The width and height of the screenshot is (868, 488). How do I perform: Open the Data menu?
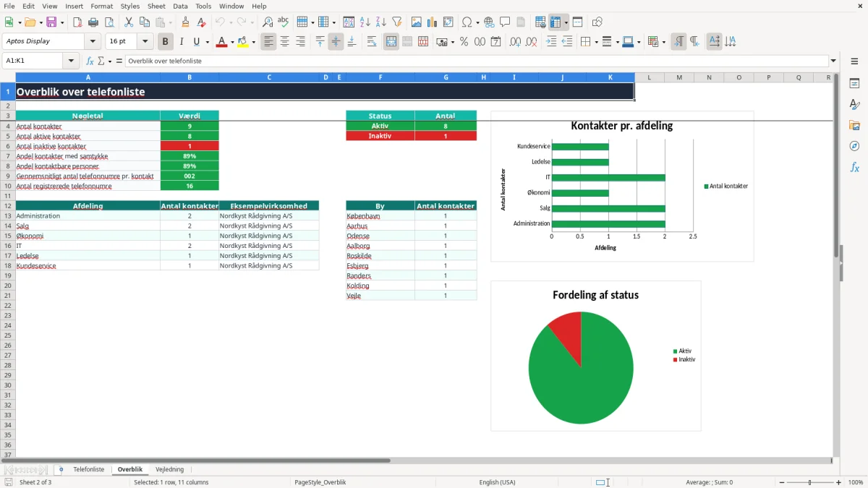180,6
